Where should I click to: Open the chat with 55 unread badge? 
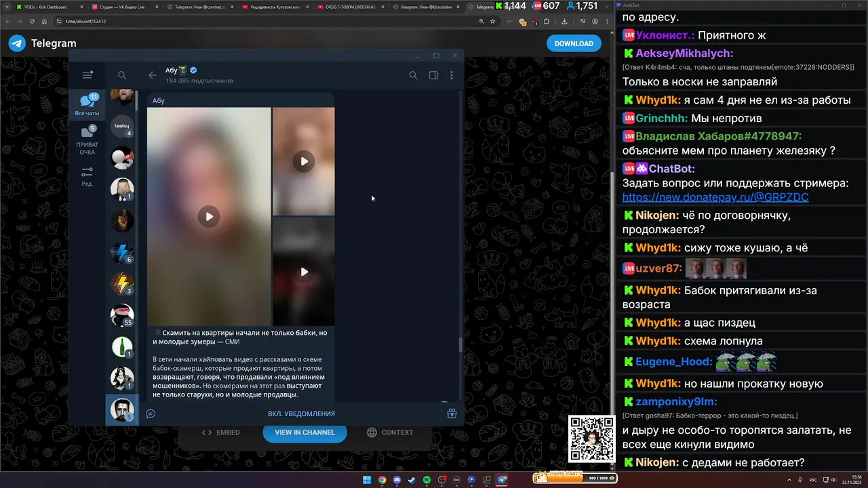(122, 315)
